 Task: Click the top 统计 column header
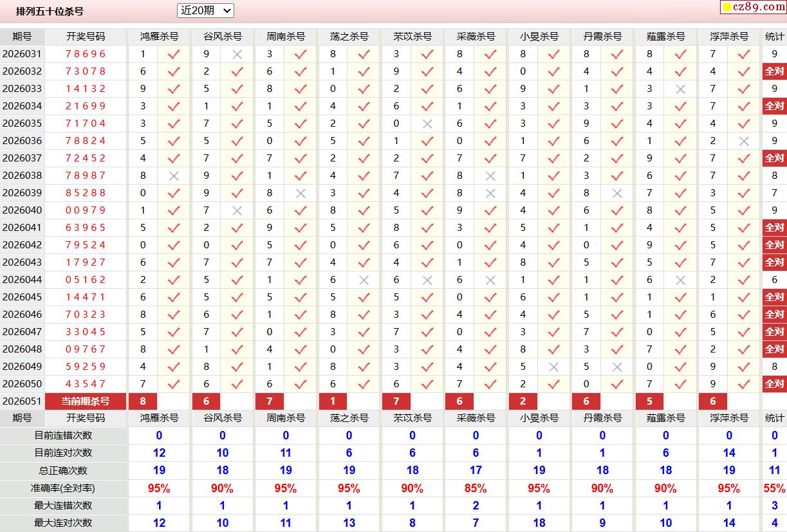coord(774,37)
